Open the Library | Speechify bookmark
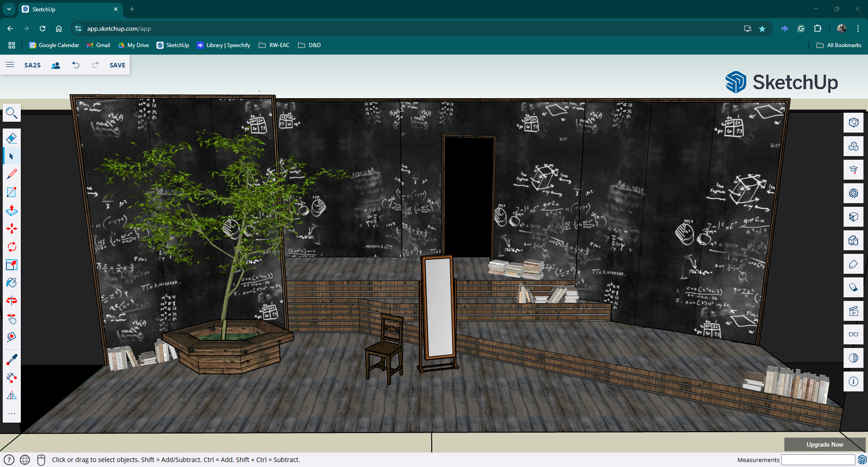Screen dimensions: 868x467 [223, 45]
